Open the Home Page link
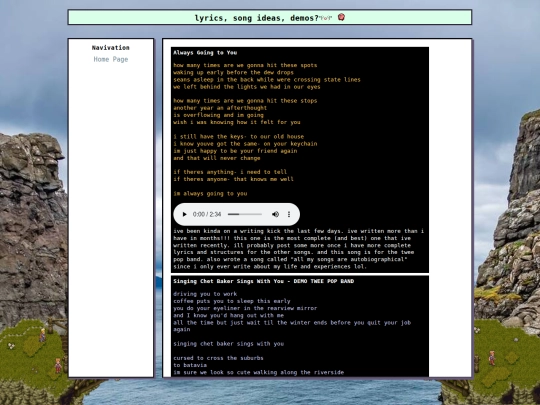 [x=111, y=59]
